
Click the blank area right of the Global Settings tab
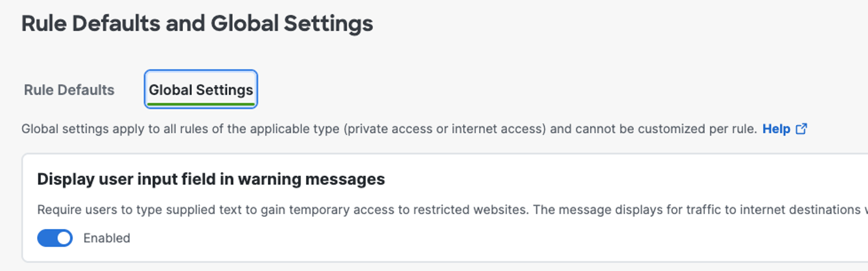point(523,90)
